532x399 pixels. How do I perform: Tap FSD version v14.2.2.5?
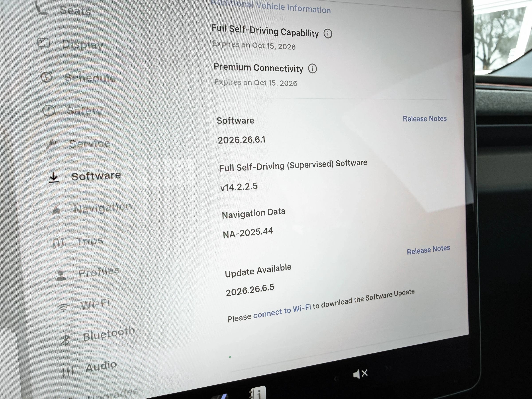pyautogui.click(x=239, y=187)
